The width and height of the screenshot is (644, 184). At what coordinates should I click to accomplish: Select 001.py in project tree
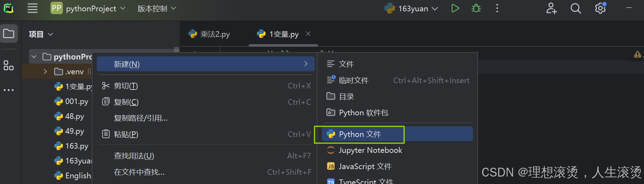(71, 102)
